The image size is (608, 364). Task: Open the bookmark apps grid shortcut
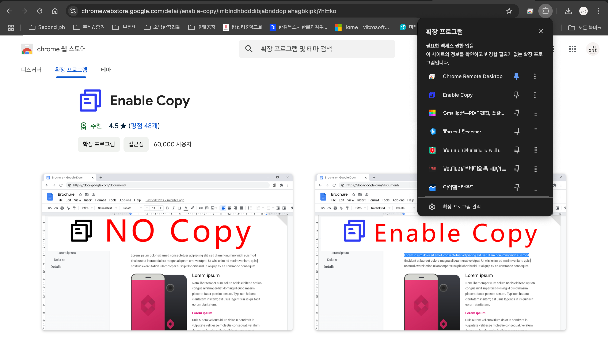pyautogui.click(x=11, y=28)
